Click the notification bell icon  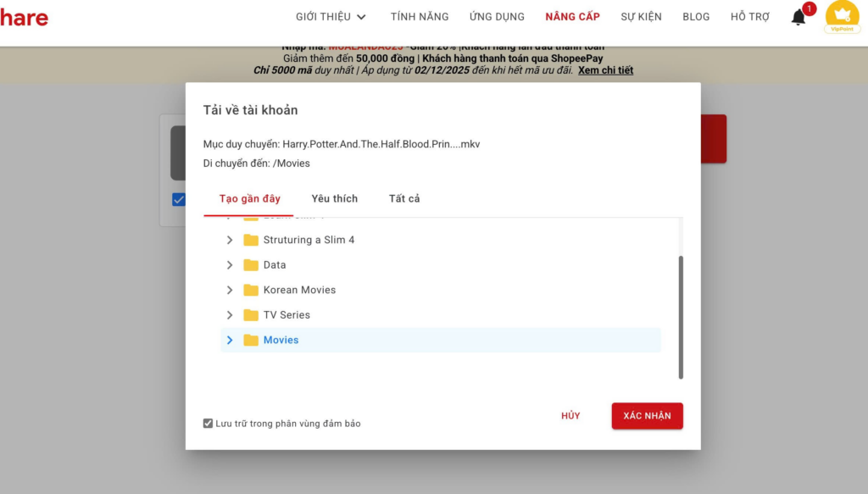click(x=798, y=18)
